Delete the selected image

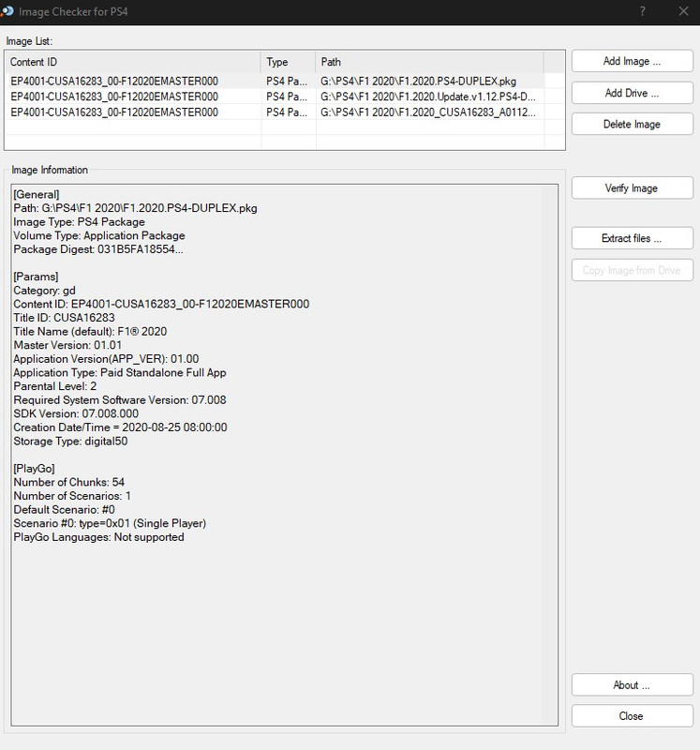coord(633,125)
